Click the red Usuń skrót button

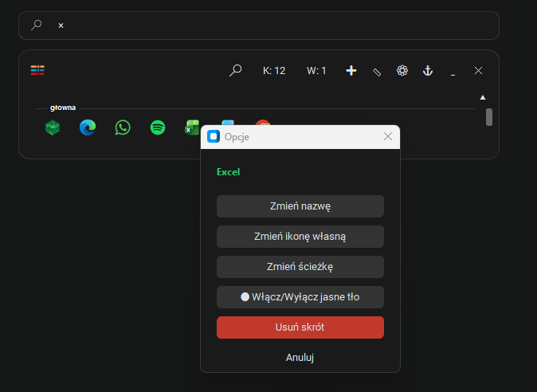click(x=300, y=327)
